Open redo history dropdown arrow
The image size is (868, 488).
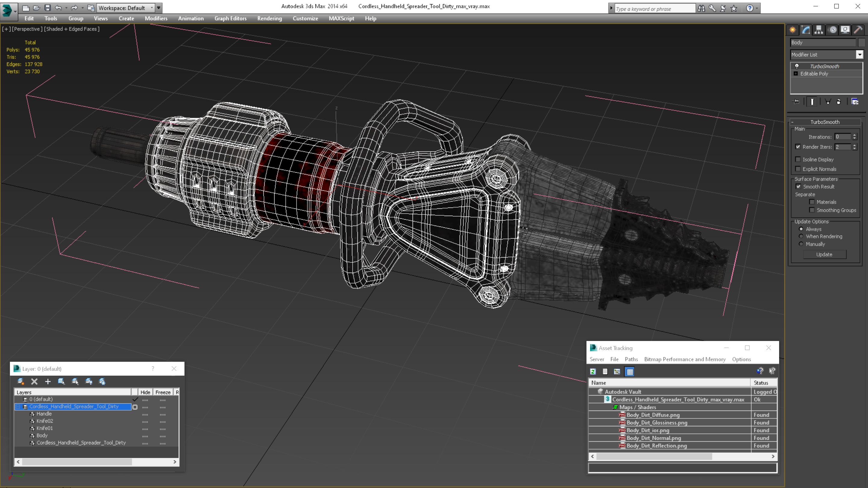click(82, 8)
